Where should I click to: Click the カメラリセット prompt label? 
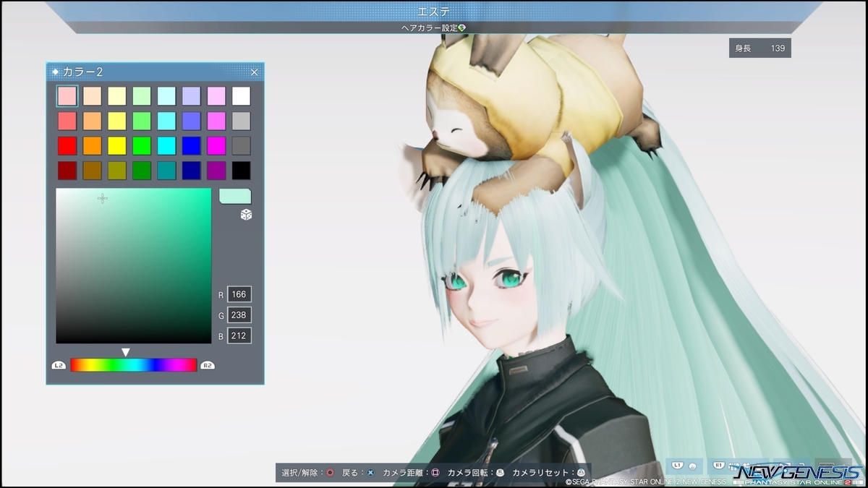coord(540,473)
